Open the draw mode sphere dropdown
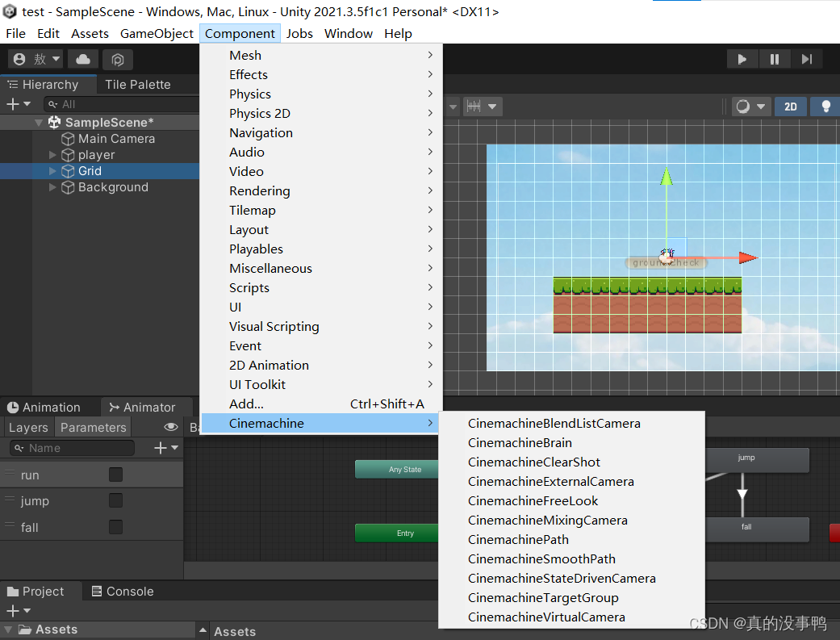840x640 pixels. [x=750, y=107]
